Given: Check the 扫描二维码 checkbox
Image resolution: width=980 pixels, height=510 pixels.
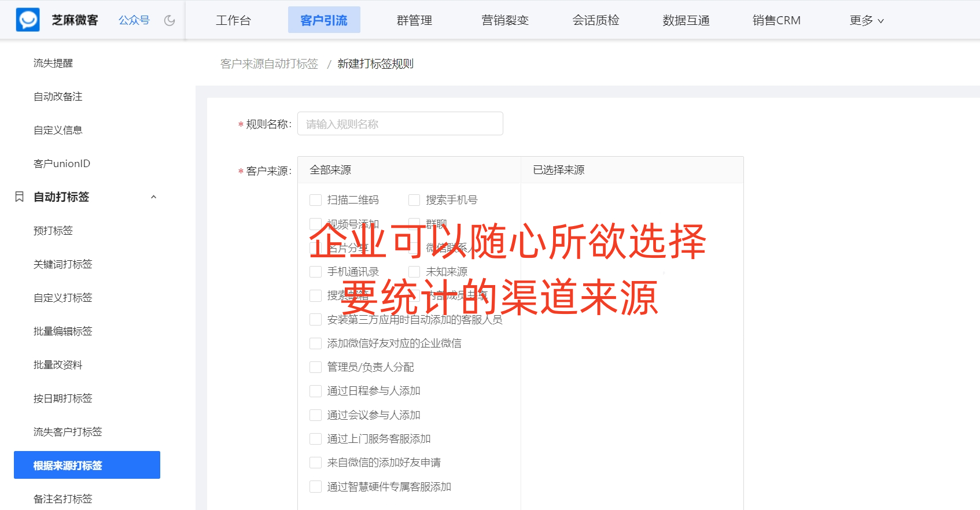Looking at the screenshot, I should (x=315, y=200).
